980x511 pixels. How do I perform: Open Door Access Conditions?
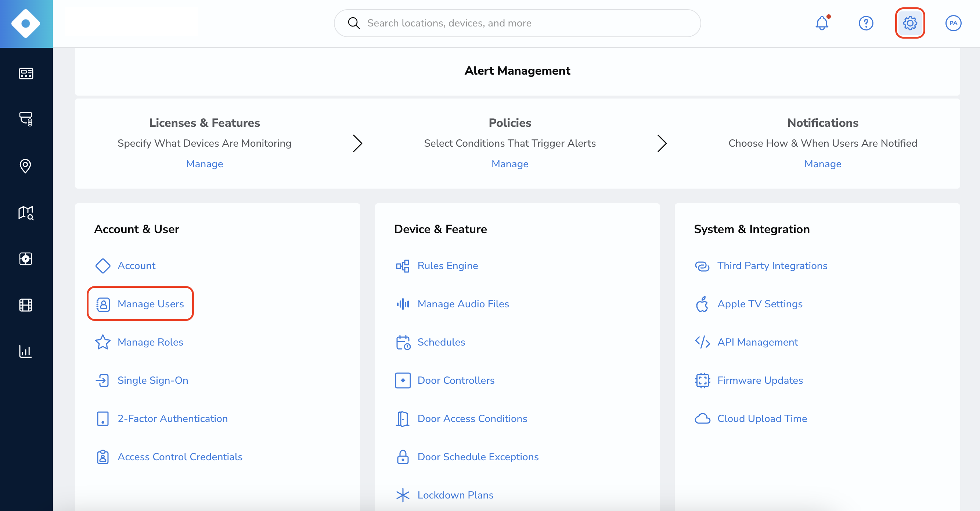pos(472,418)
